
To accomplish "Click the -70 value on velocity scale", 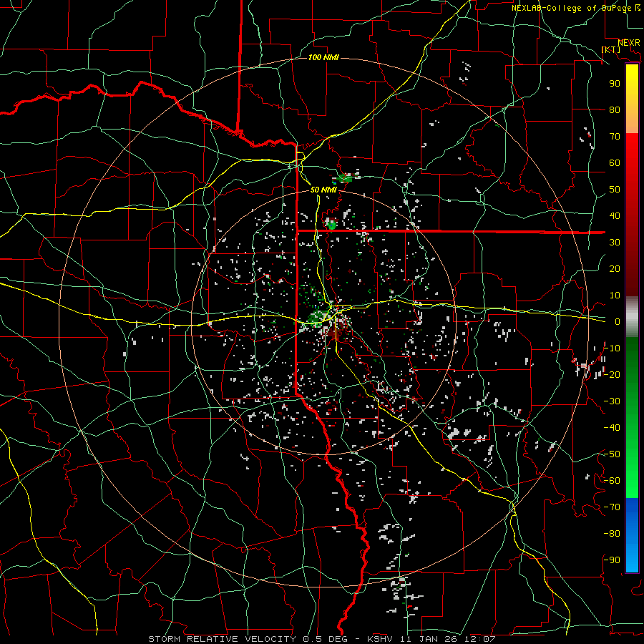I will [x=612, y=507].
